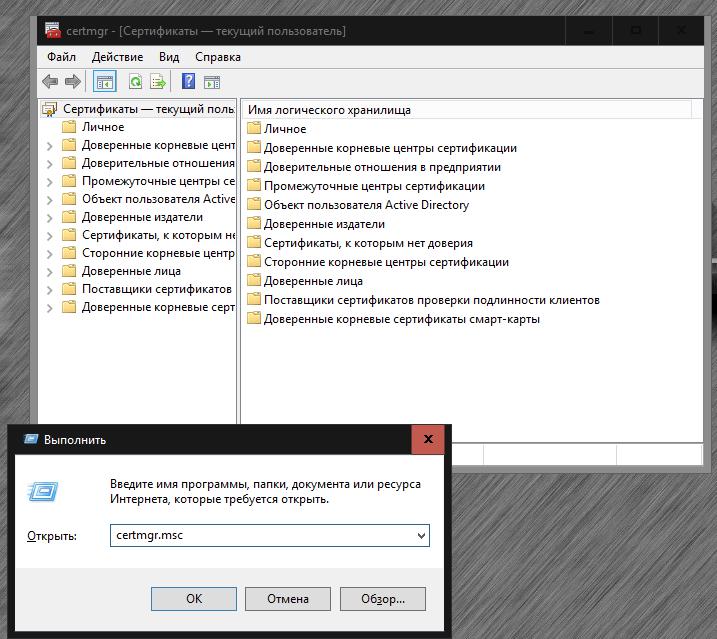Click the Export List toolbar icon
717x639 pixels.
coord(158,82)
